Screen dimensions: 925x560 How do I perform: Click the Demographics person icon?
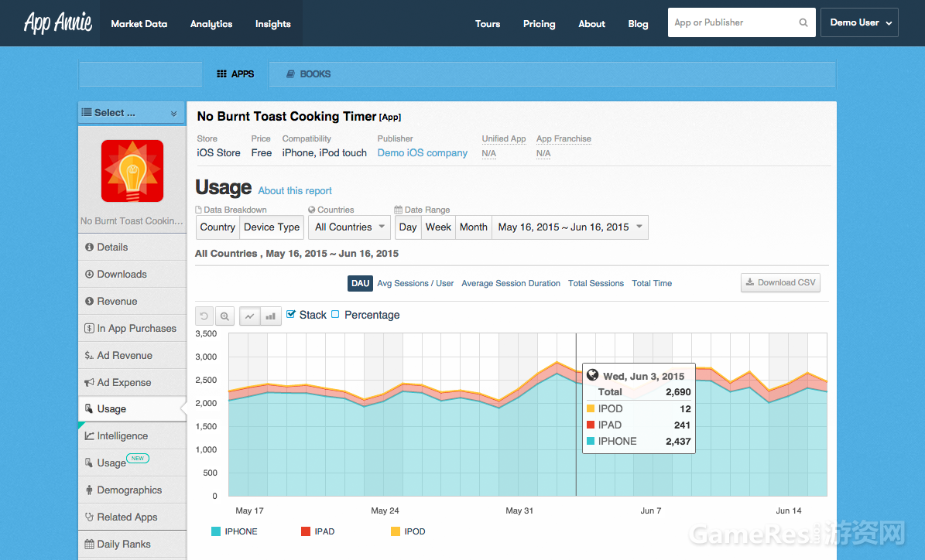click(89, 490)
